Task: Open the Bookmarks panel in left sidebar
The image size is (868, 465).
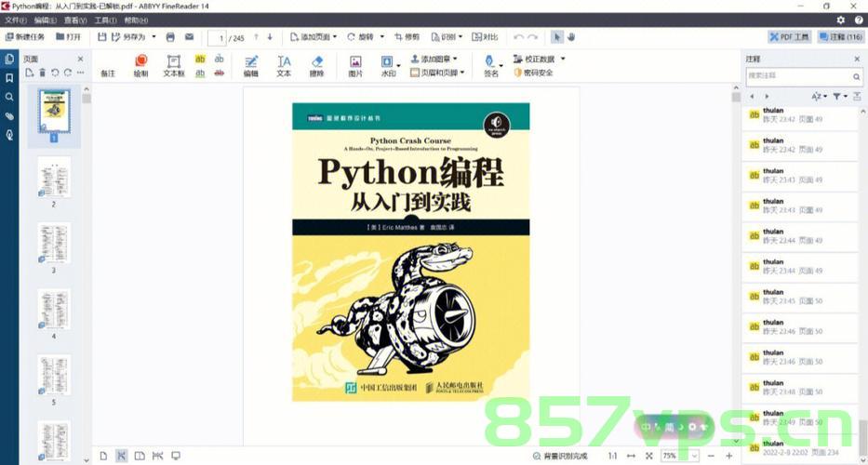Action: [x=9, y=78]
